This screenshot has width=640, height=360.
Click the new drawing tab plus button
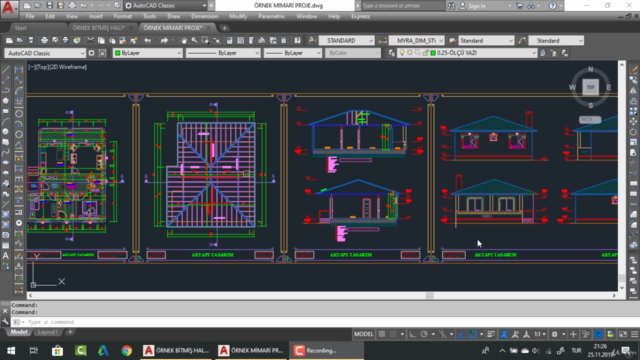tap(224, 28)
